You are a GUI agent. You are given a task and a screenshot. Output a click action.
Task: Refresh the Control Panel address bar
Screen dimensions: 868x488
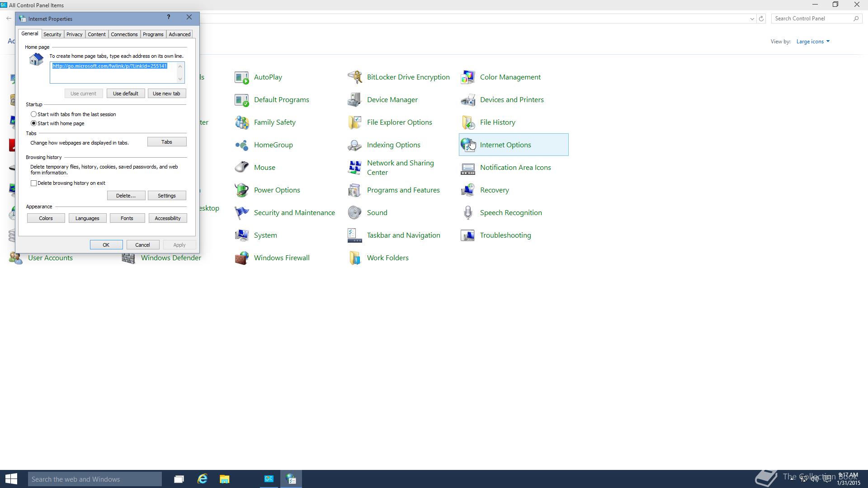tap(761, 19)
